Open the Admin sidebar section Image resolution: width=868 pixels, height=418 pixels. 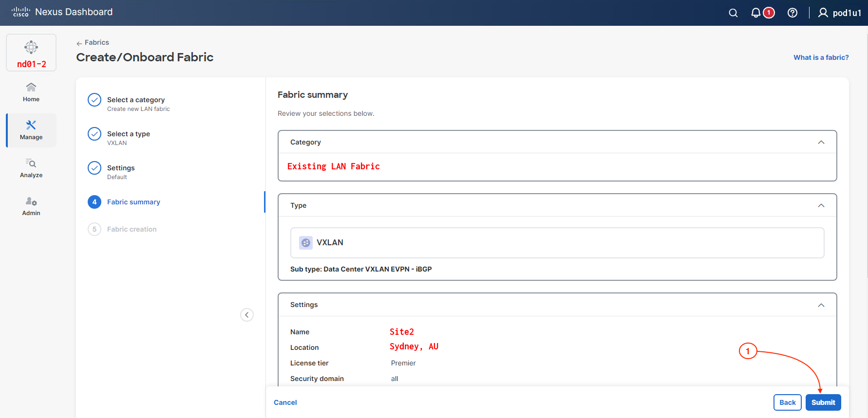tap(31, 206)
